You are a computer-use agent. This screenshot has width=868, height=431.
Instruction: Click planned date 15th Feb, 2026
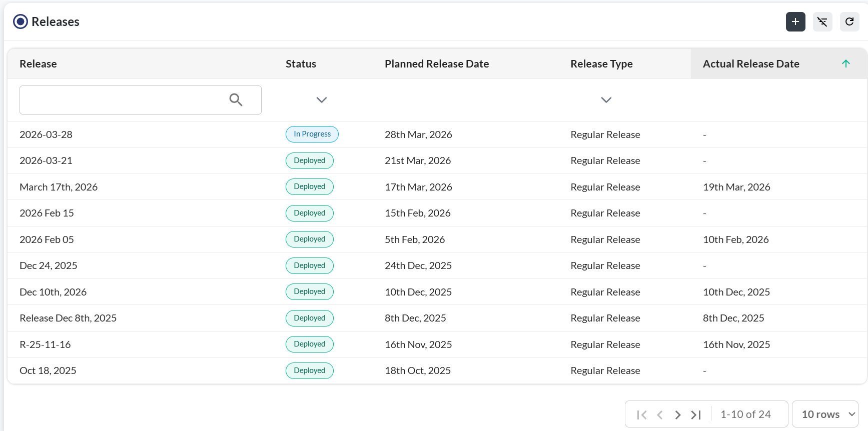pos(418,213)
